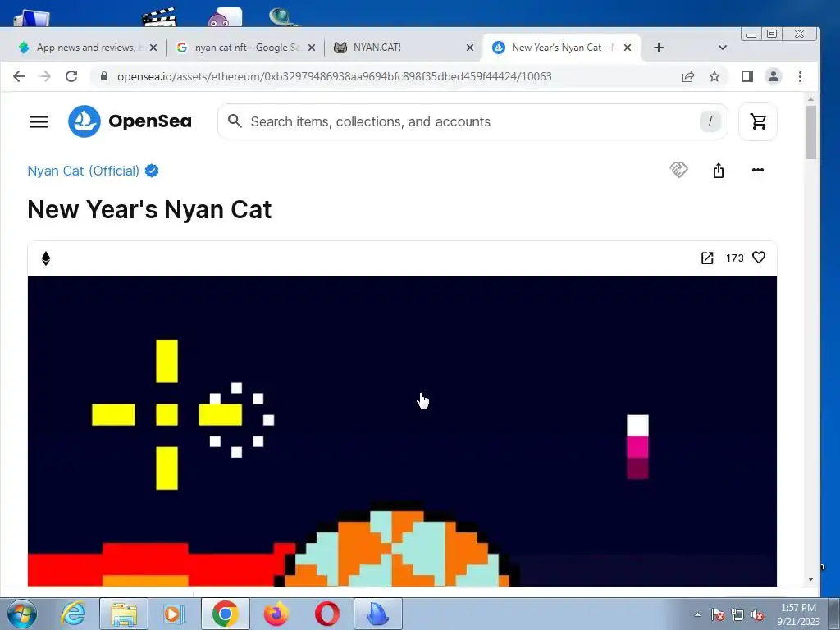Viewport: 840px width, 630px height.
Task: Open Action Center flag icon
Action: tap(718, 614)
